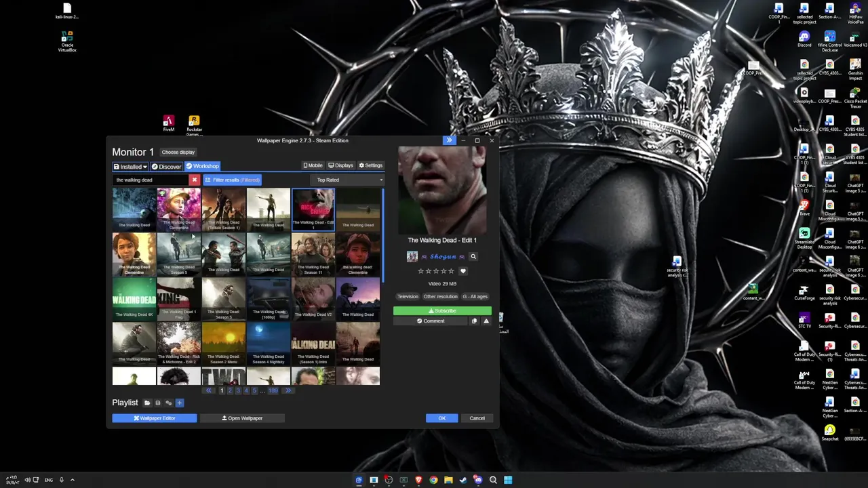Click the Other resolution tag
Image resolution: width=868 pixels, height=488 pixels.
[x=440, y=296]
